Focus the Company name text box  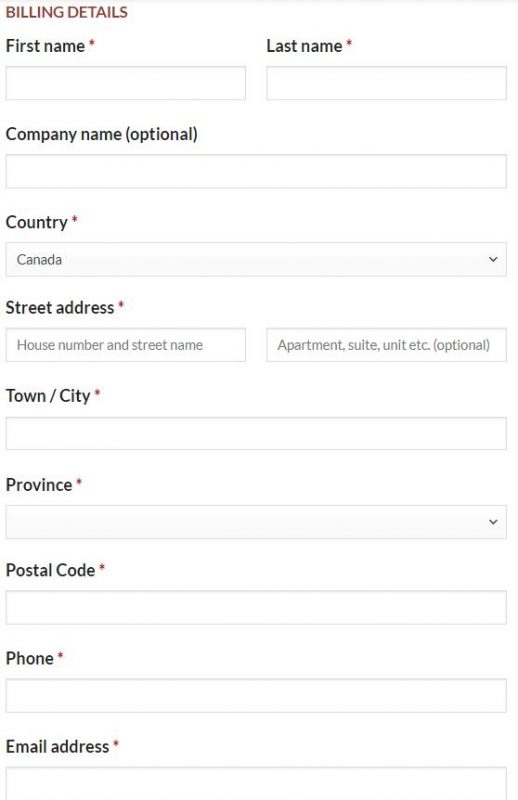(256, 171)
